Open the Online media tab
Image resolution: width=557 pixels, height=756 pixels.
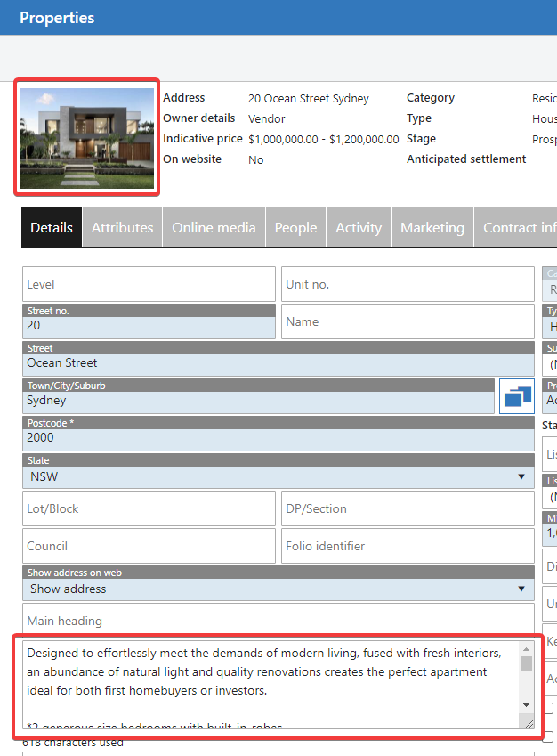coord(214,228)
